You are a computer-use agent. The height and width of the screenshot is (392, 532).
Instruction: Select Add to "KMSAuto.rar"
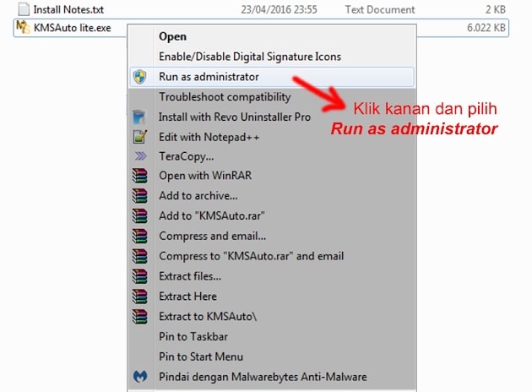tap(272, 216)
